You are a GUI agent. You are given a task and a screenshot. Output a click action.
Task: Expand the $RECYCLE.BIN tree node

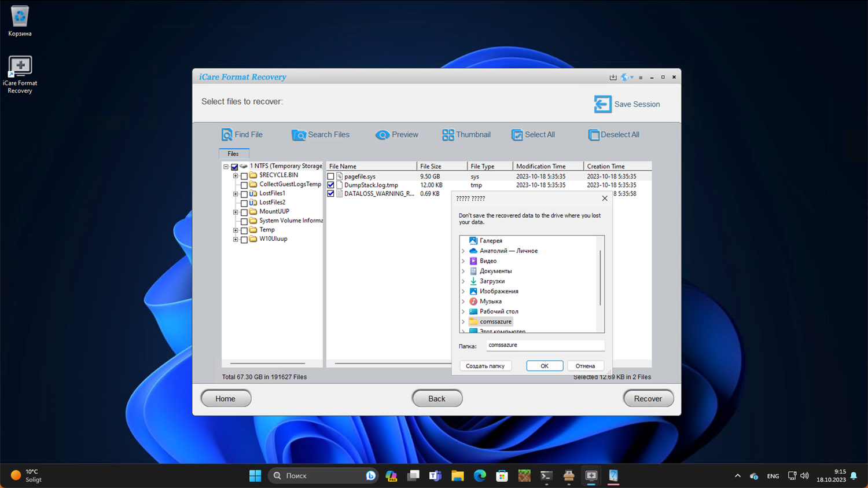(236, 176)
